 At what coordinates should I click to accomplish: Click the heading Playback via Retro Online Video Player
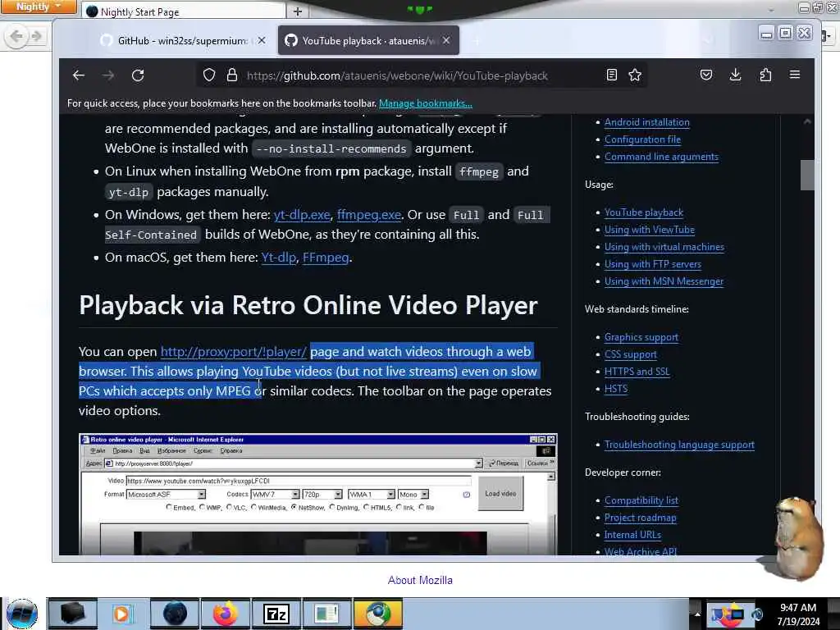308,305
